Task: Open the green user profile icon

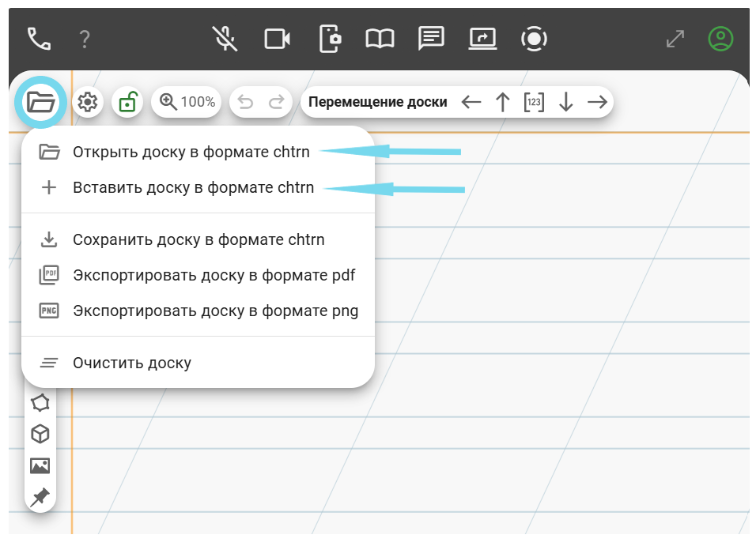Action: pos(720,38)
